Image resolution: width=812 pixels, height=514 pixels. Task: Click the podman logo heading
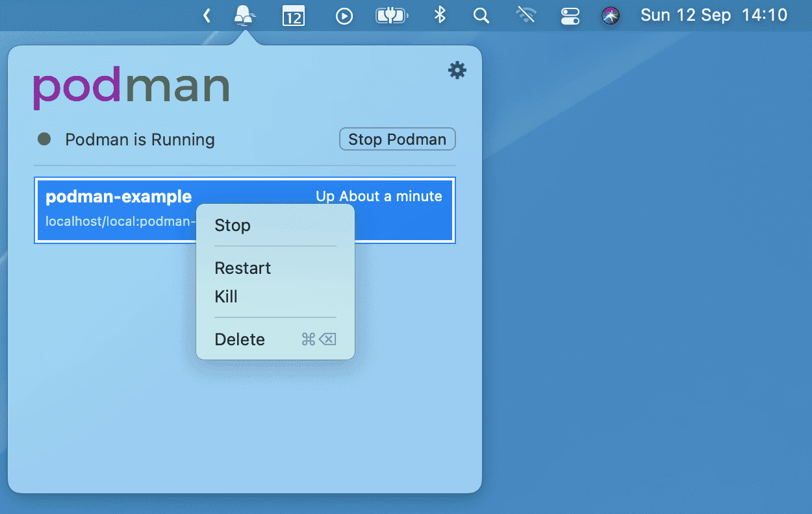click(131, 89)
